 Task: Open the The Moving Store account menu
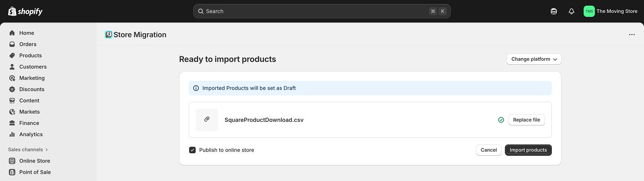[x=611, y=11]
